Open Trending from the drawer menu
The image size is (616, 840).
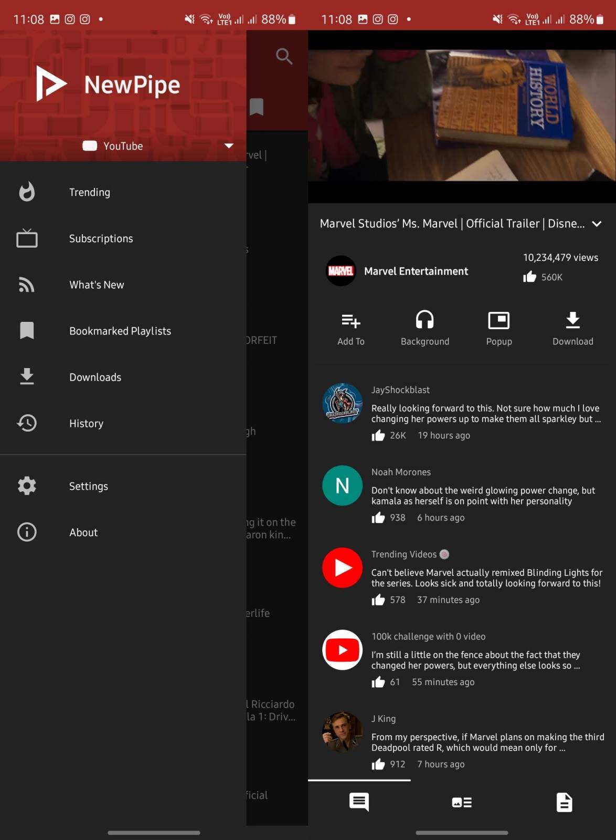[x=90, y=192]
